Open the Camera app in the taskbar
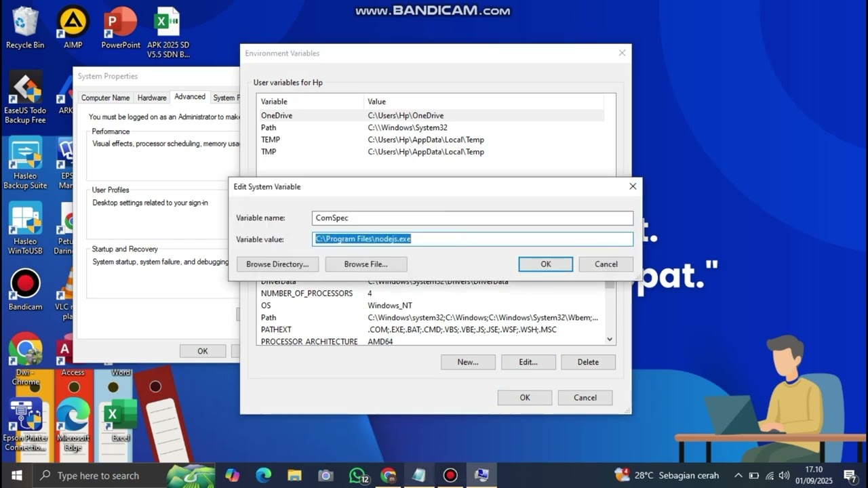Screen dimensions: 868x488 pyautogui.click(x=325, y=475)
